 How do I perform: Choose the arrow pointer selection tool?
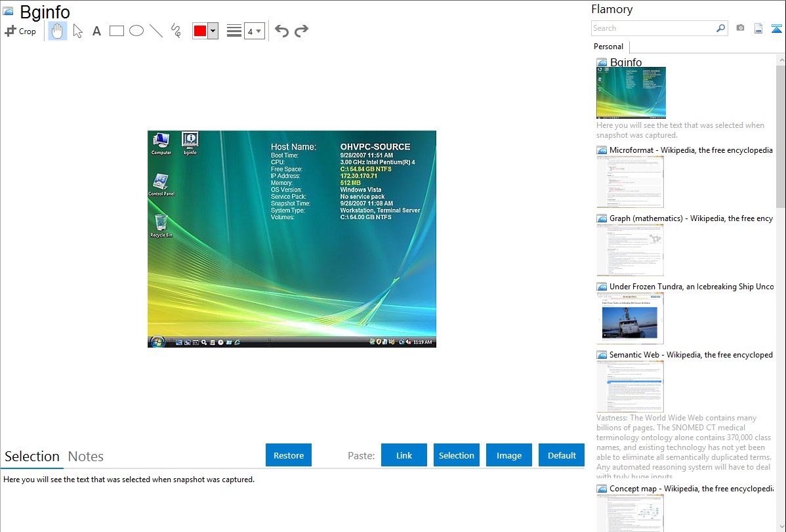(x=77, y=31)
